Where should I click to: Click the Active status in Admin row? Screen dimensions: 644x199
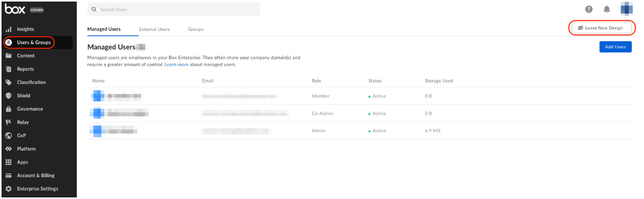(378, 131)
